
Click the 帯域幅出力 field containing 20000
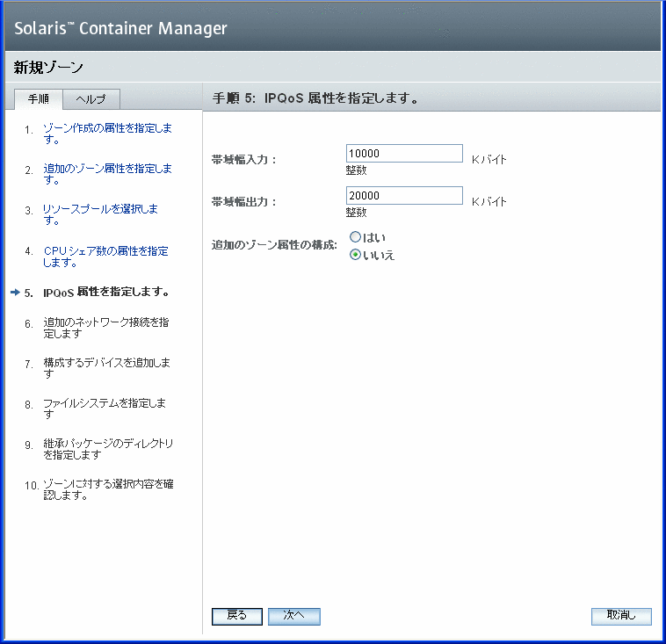(x=404, y=195)
